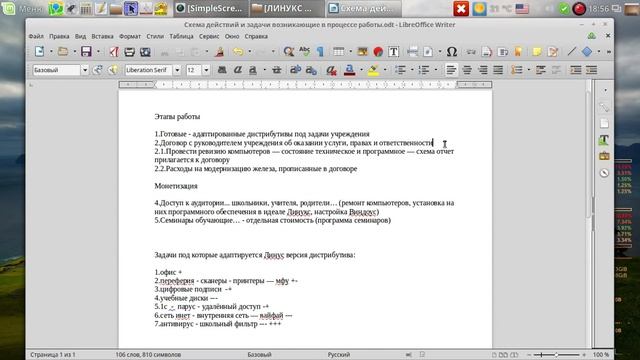Undo the last action
The height and width of the screenshot is (360, 640).
238,52
